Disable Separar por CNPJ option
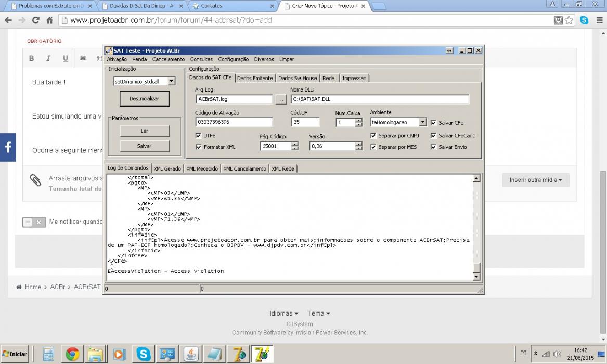Viewport: 607px width, 364px height. 373,135
